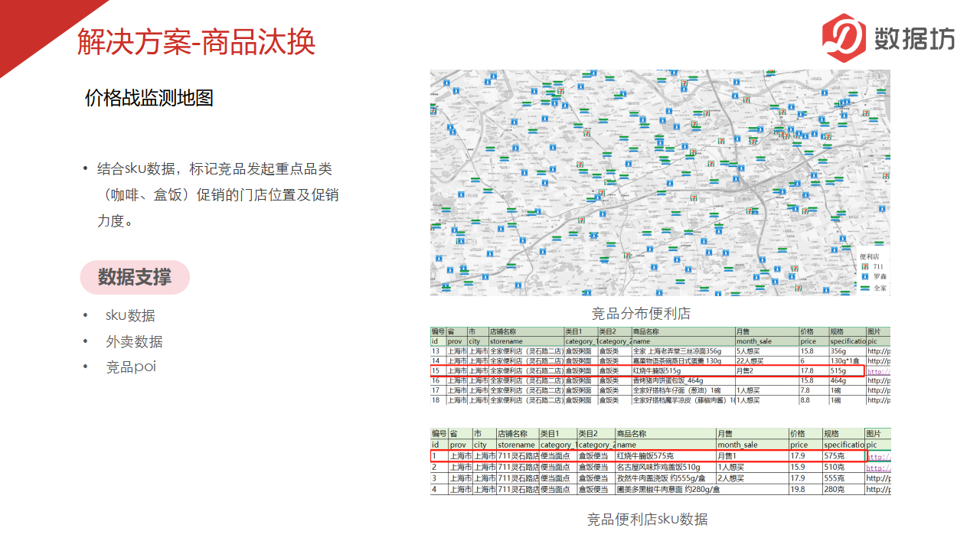Click the 红烧牛腩饭515g cell

pyautogui.click(x=683, y=370)
